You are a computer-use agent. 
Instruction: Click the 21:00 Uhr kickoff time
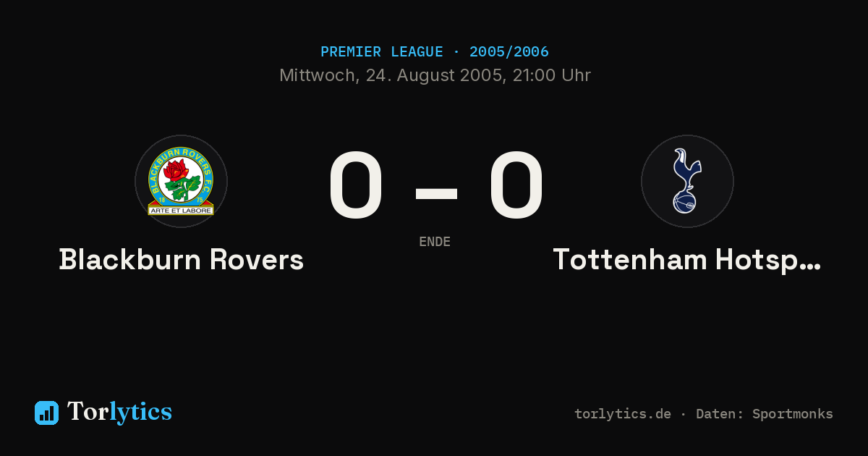coord(552,75)
